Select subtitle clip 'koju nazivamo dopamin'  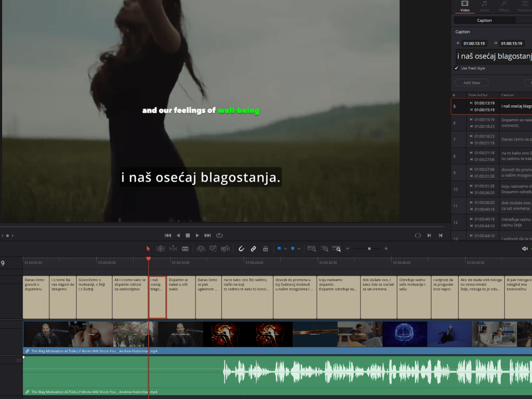coord(338,297)
